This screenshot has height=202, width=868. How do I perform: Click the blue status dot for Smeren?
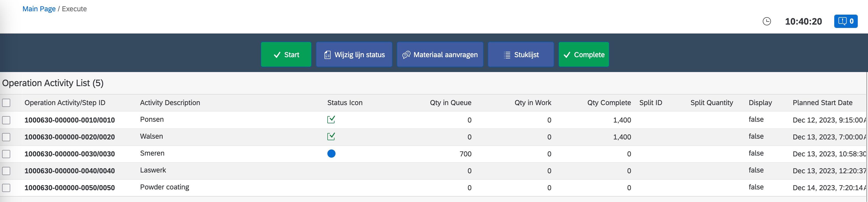click(331, 154)
